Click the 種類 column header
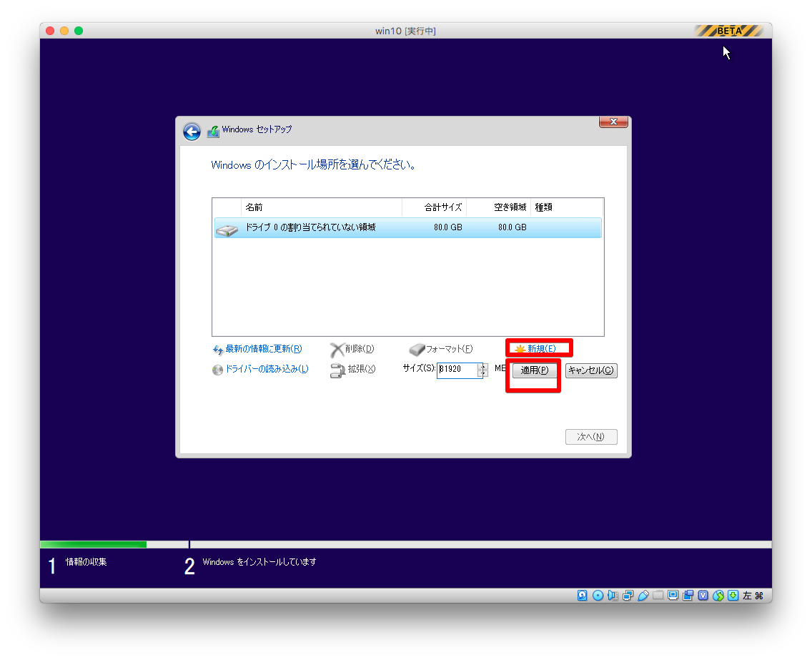 pyautogui.click(x=567, y=207)
